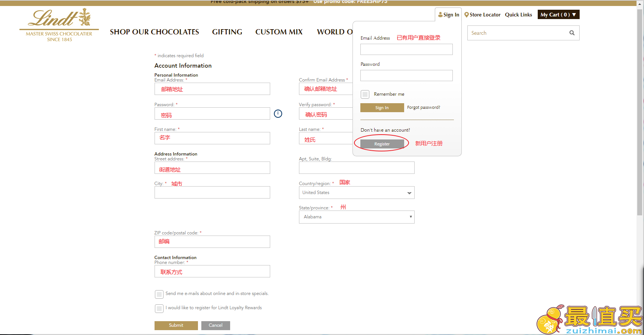Tick the email specials subscription checkbox
Screen dimensions: 644x335
[x=159, y=294]
